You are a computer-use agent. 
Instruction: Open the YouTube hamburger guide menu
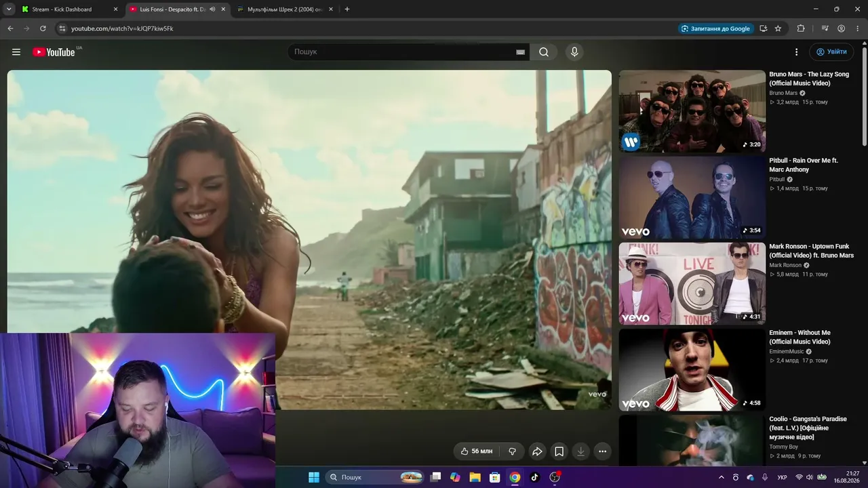[16, 52]
